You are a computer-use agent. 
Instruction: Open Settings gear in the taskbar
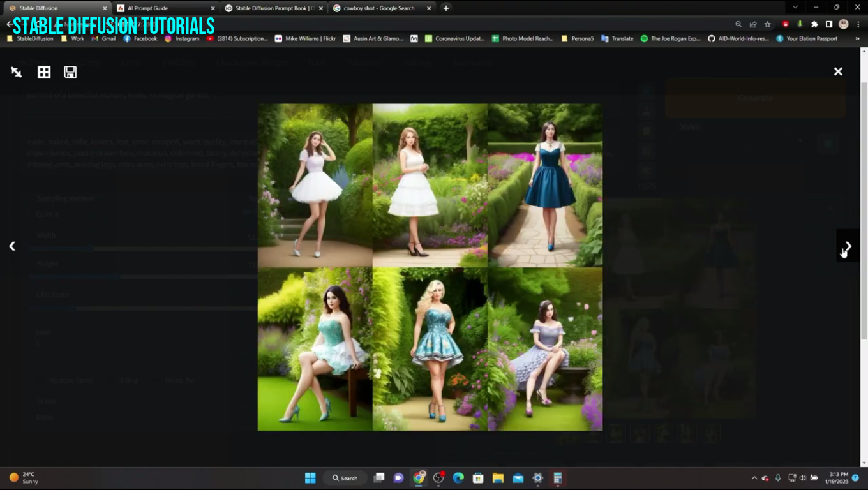click(x=537, y=478)
